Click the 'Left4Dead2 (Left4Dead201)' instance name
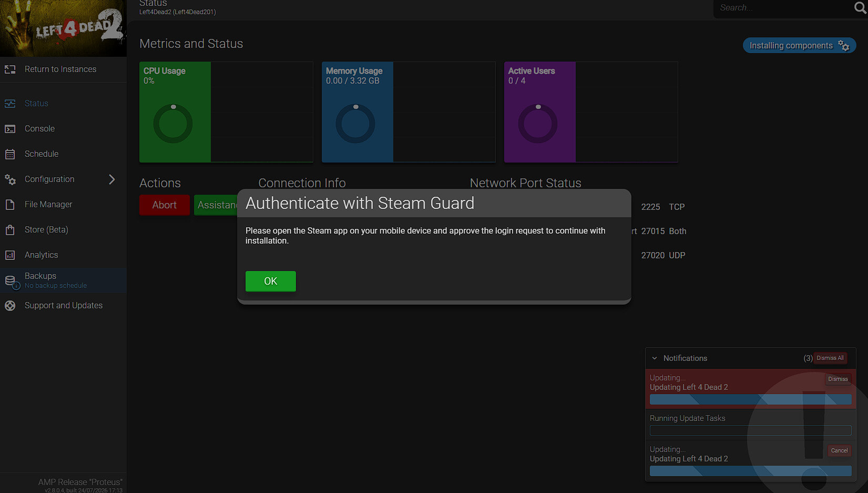The height and width of the screenshot is (493, 868). point(178,12)
